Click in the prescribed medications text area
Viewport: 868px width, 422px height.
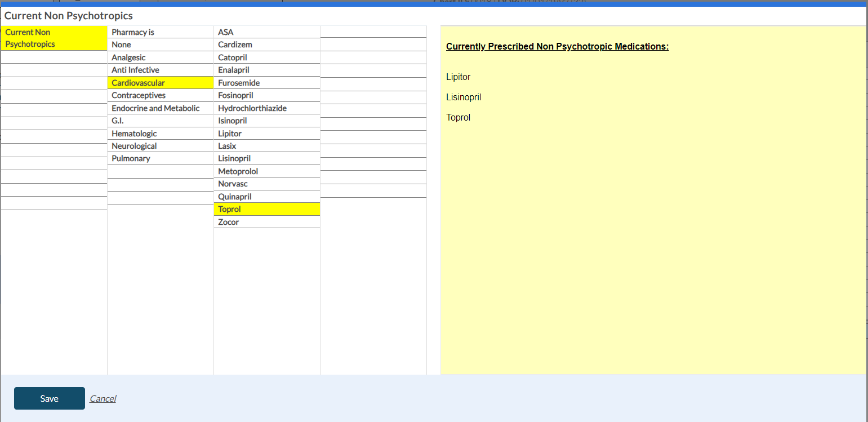tap(652, 225)
